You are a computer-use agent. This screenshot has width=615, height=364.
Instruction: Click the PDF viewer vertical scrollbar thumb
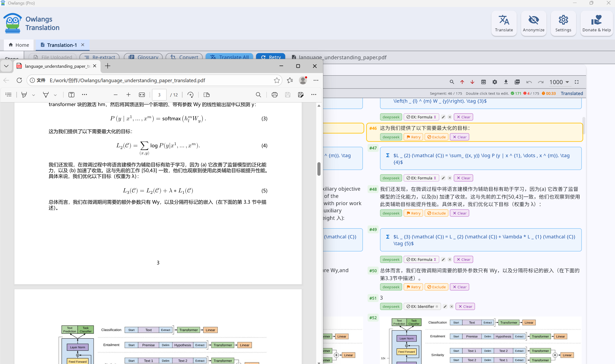[319, 169]
